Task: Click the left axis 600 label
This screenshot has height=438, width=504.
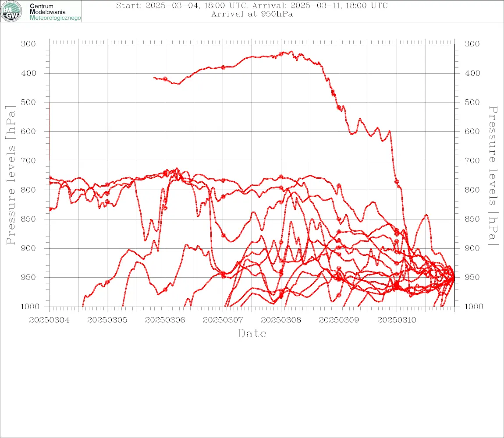Action: coord(28,131)
